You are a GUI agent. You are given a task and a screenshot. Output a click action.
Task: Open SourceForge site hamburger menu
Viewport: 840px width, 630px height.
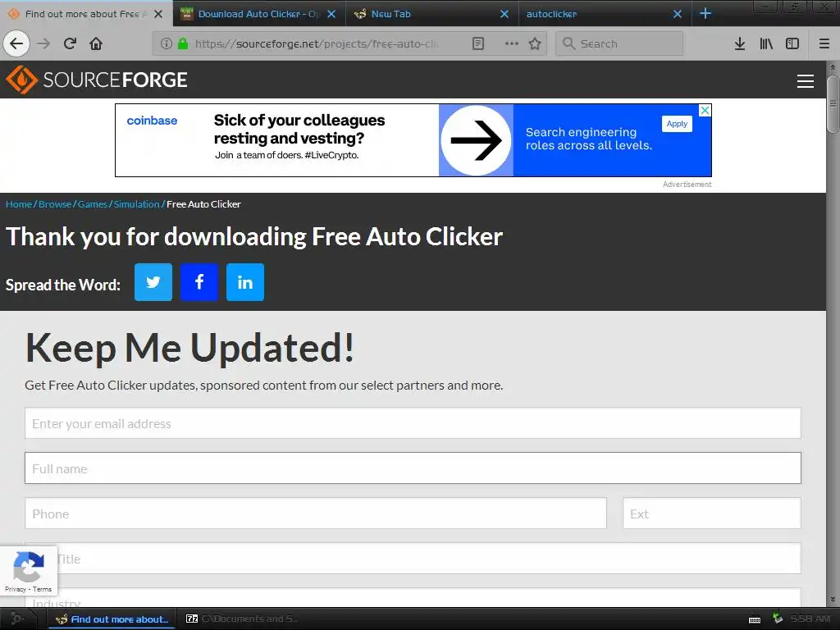point(806,81)
